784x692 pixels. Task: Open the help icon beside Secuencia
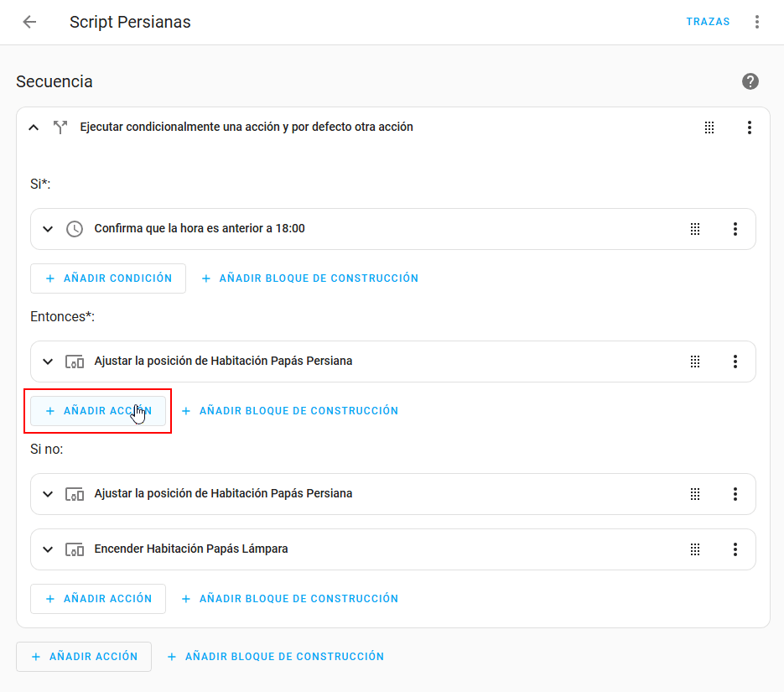[750, 81]
